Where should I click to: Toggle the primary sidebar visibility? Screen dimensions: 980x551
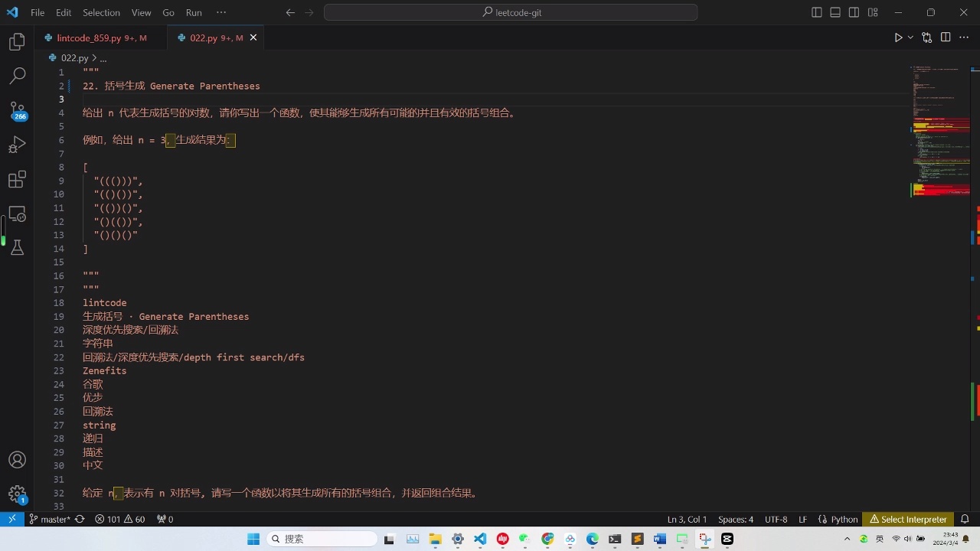(816, 12)
